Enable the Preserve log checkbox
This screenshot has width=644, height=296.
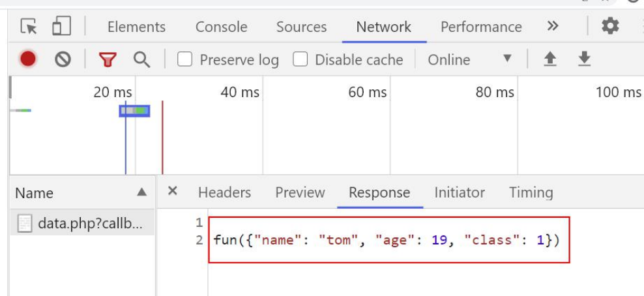185,60
